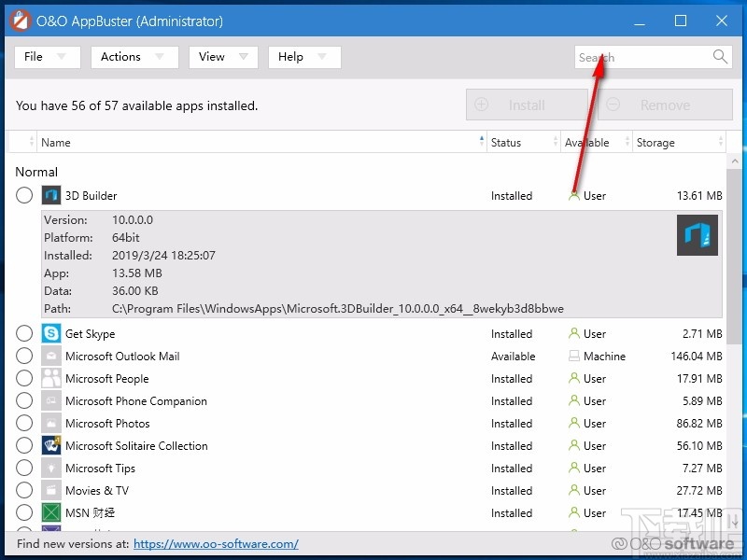Click the Microsoft Photos app icon
The image size is (747, 560).
(49, 423)
